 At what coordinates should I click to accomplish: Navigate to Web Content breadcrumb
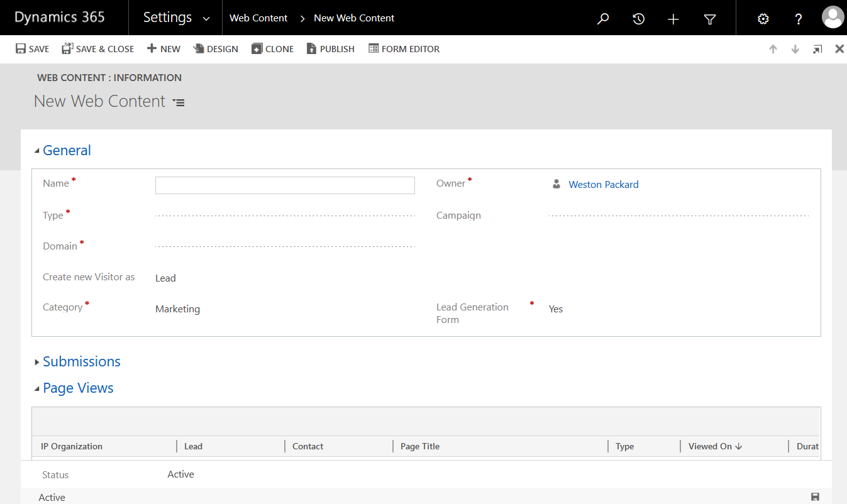pyautogui.click(x=258, y=18)
